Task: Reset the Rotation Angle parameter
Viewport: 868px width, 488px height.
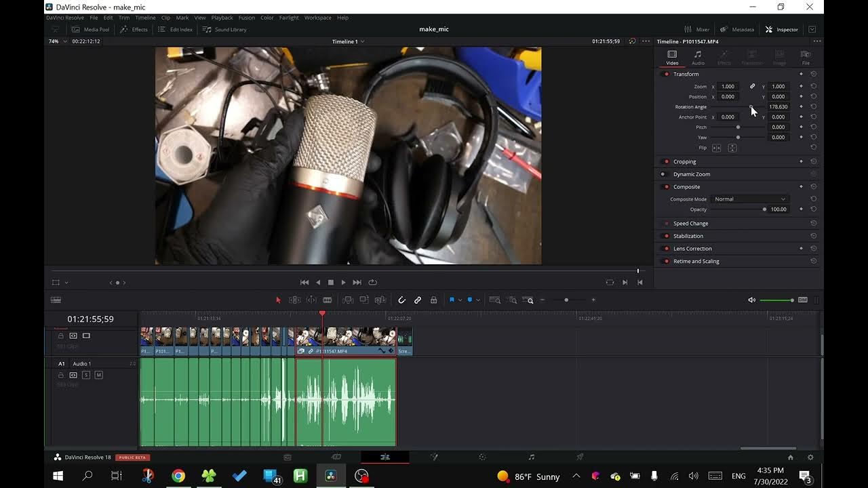Action: (x=813, y=106)
